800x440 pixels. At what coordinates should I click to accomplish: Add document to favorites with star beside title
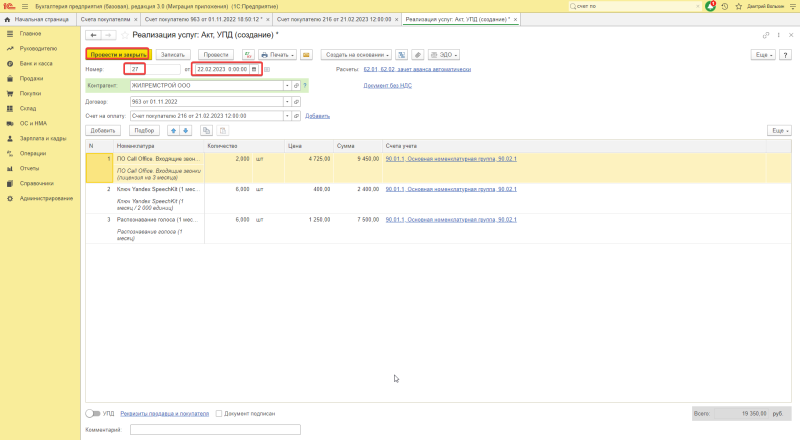125,35
